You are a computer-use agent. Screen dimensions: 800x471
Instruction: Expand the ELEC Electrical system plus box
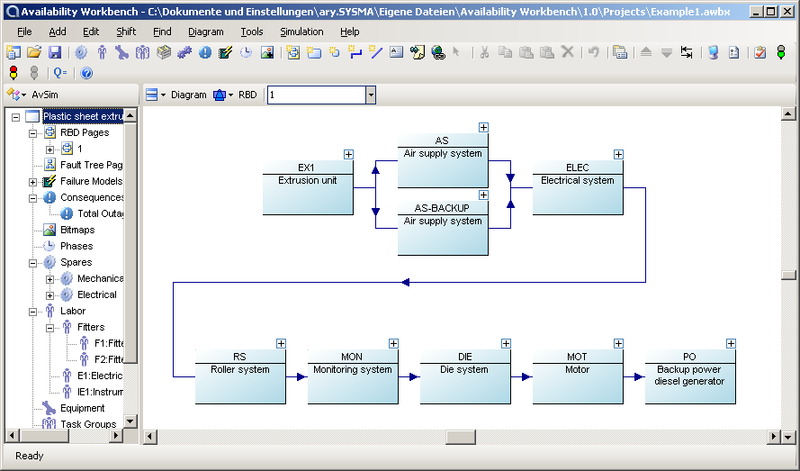point(618,154)
